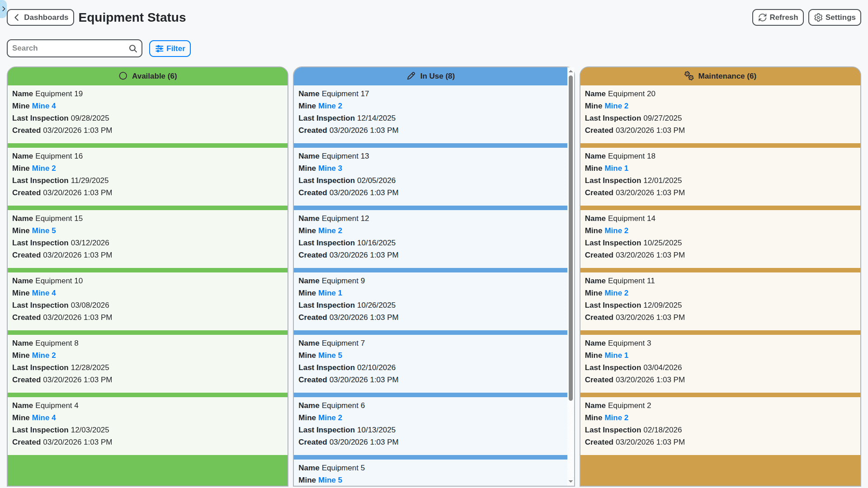
Task: Open Mine 4 from Equipment 19 card
Action: pyautogui.click(x=44, y=106)
